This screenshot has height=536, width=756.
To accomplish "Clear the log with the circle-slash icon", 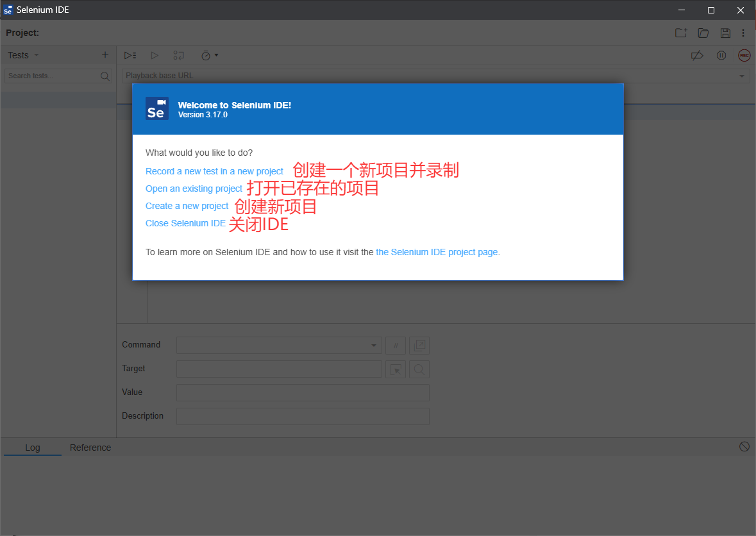I will 744,446.
